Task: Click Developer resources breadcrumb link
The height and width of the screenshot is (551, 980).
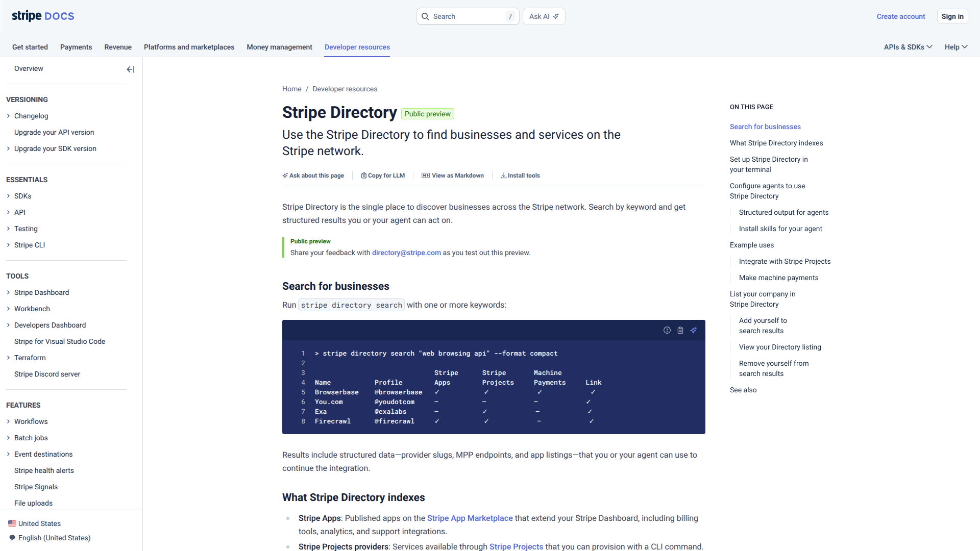Action: coord(345,89)
